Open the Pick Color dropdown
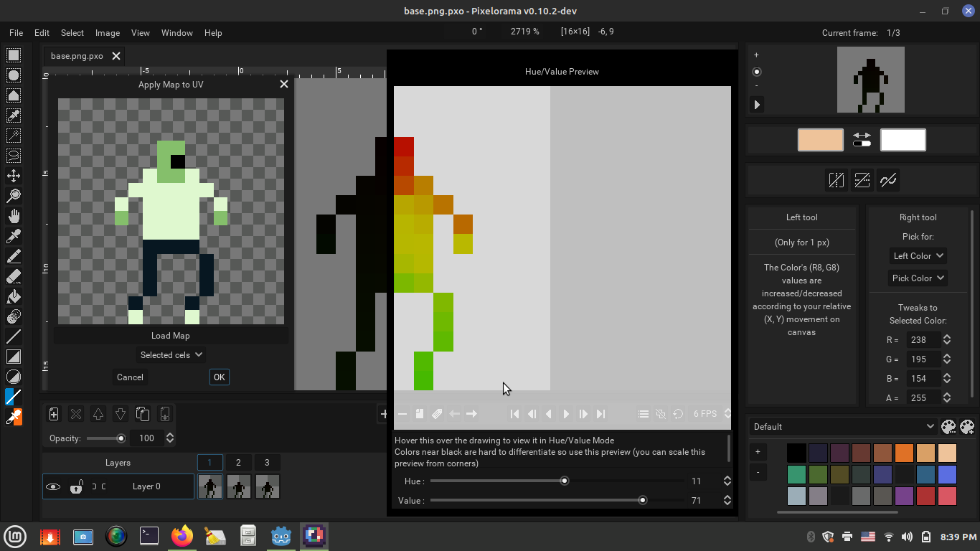Viewport: 980px width, 551px height. coord(918,278)
